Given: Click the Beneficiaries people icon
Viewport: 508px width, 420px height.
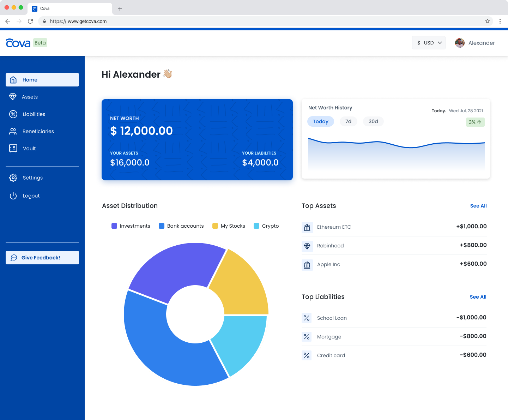Looking at the screenshot, I should (x=13, y=131).
